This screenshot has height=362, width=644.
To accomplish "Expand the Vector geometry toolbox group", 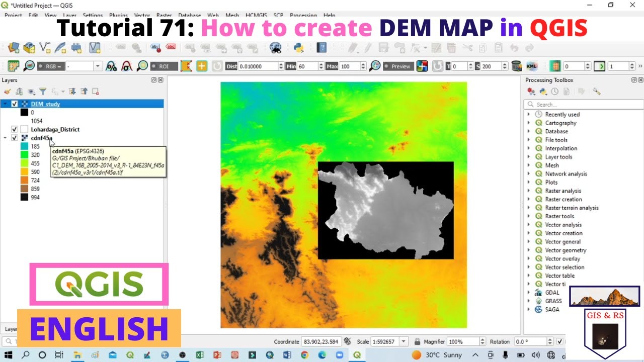I will tap(529, 250).
